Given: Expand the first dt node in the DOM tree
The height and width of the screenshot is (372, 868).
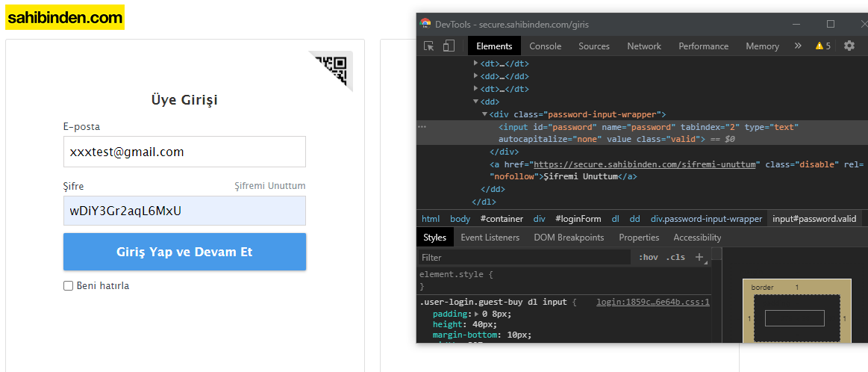Looking at the screenshot, I should (476, 63).
